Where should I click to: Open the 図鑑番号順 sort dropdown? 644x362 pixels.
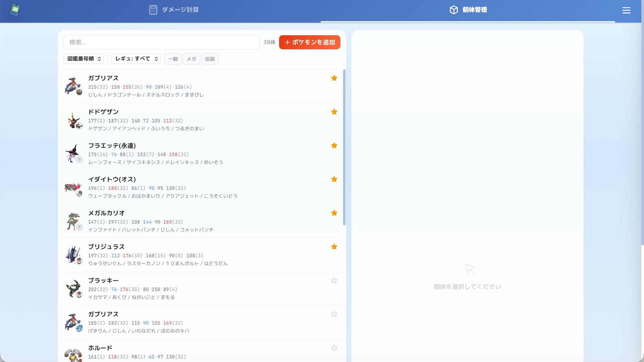click(x=84, y=59)
